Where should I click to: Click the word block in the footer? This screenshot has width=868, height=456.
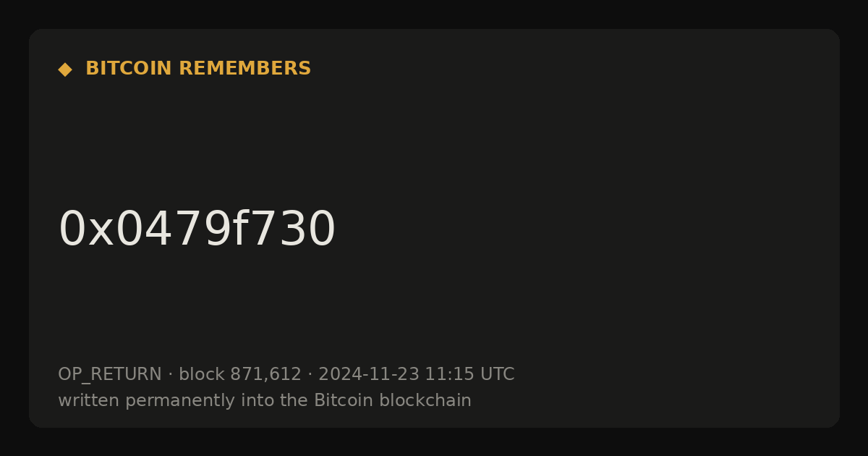pyautogui.click(x=202, y=375)
